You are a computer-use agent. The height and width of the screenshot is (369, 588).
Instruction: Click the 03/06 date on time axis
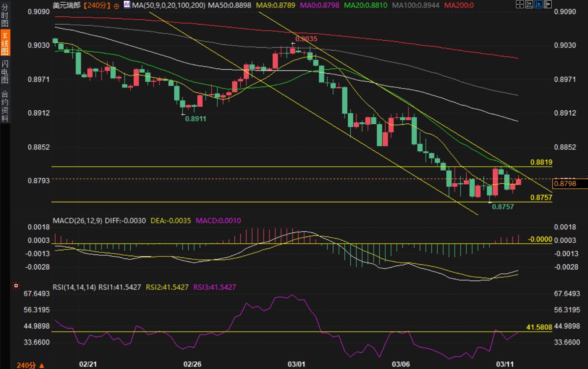click(x=401, y=364)
